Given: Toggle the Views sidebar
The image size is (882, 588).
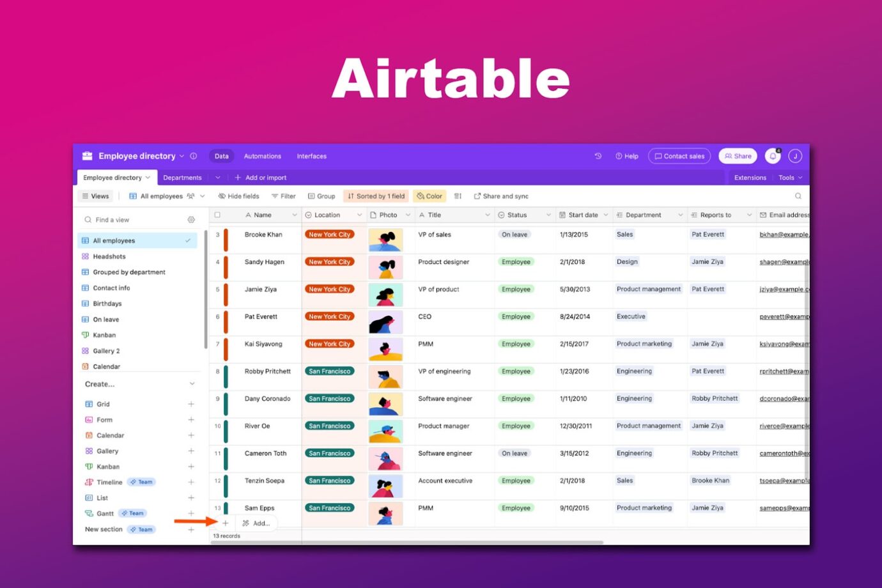Looking at the screenshot, I should [x=96, y=196].
